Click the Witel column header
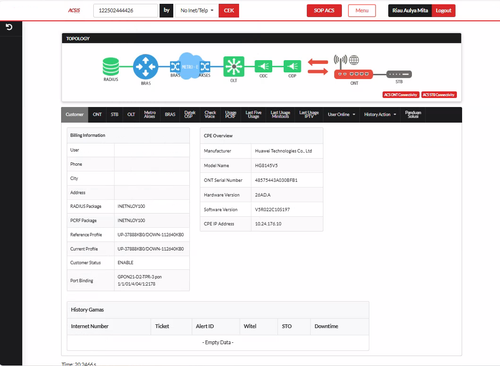 [x=250, y=326]
